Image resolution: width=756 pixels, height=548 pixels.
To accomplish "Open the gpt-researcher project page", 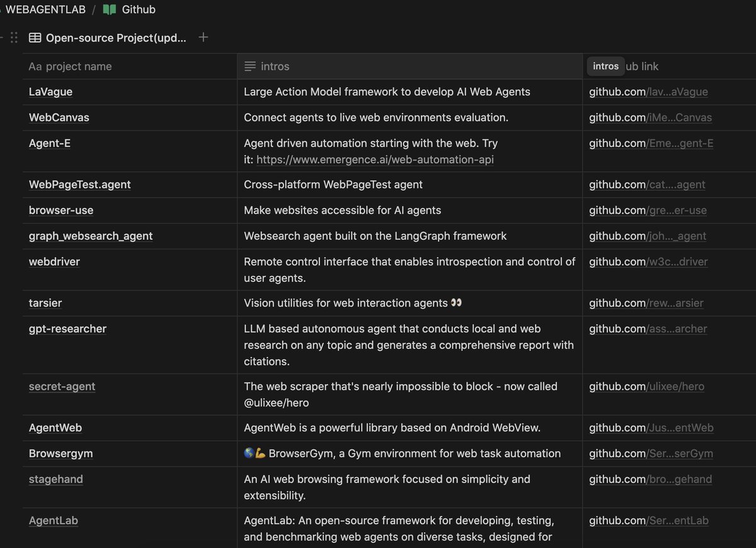I will pos(67,329).
